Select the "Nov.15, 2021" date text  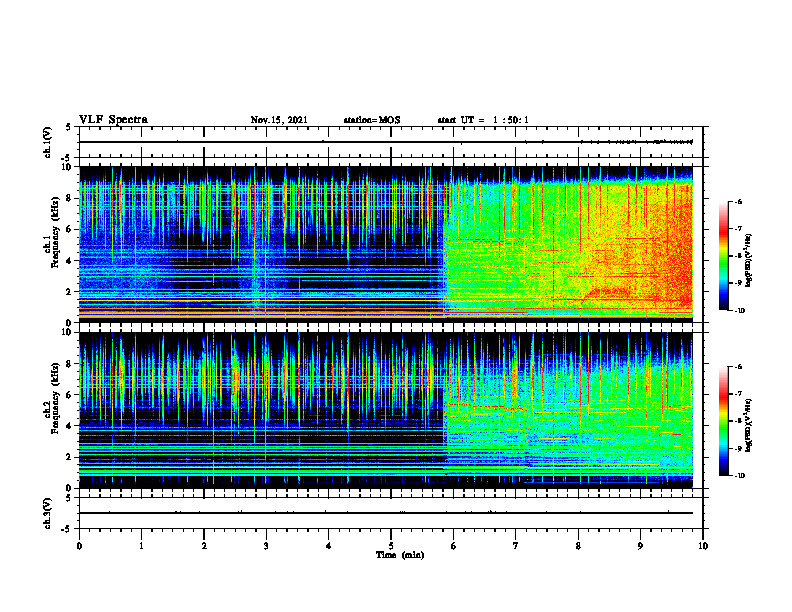(279, 120)
